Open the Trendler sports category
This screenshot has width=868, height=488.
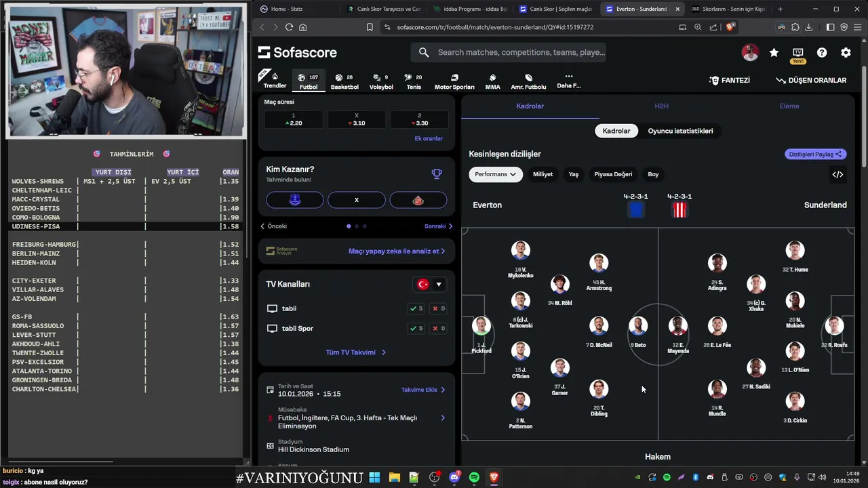(x=275, y=81)
